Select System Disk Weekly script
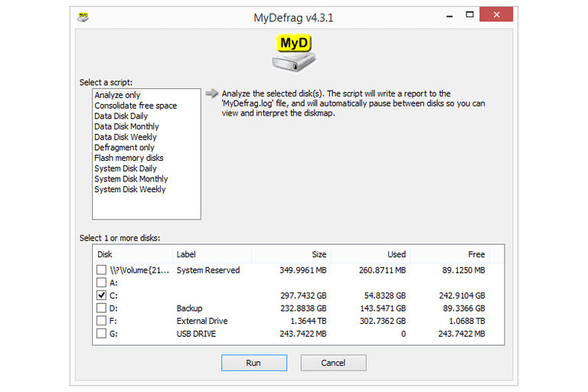The image size is (588, 392). (x=129, y=189)
